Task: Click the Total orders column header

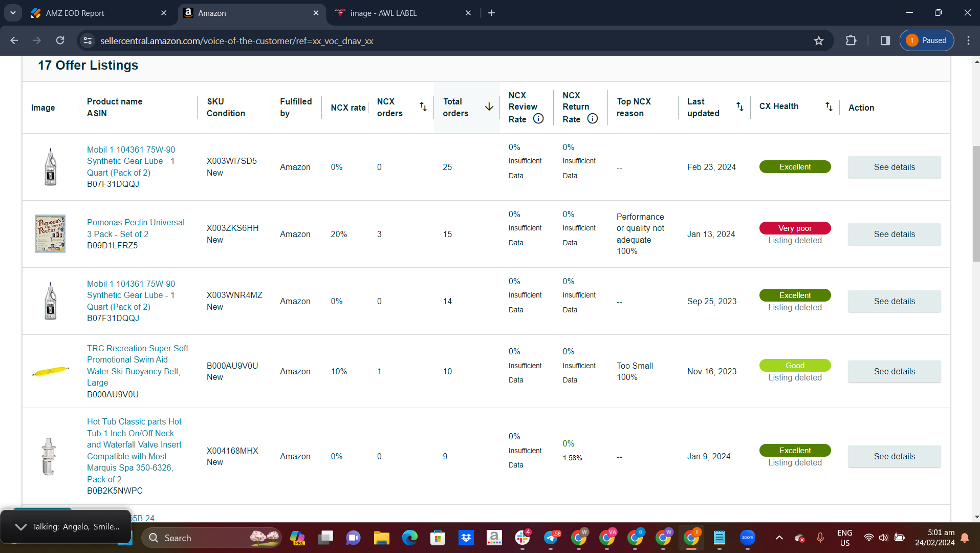Action: click(455, 108)
